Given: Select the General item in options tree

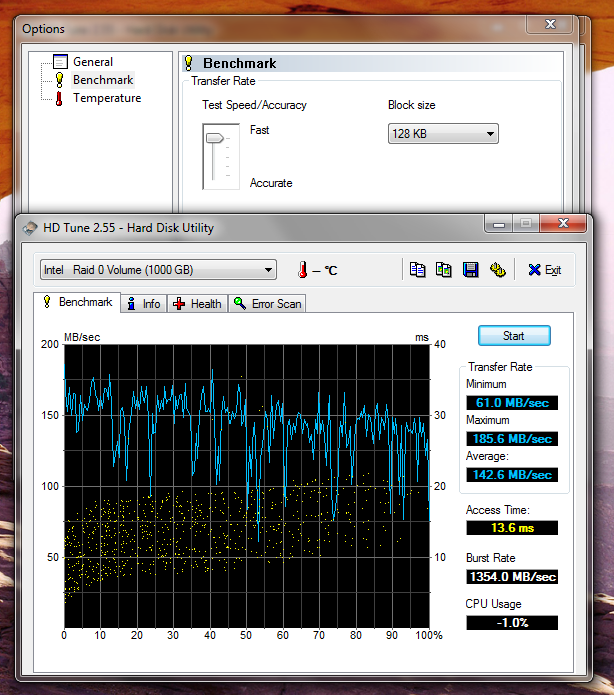Looking at the screenshot, I should pyautogui.click(x=92, y=62).
